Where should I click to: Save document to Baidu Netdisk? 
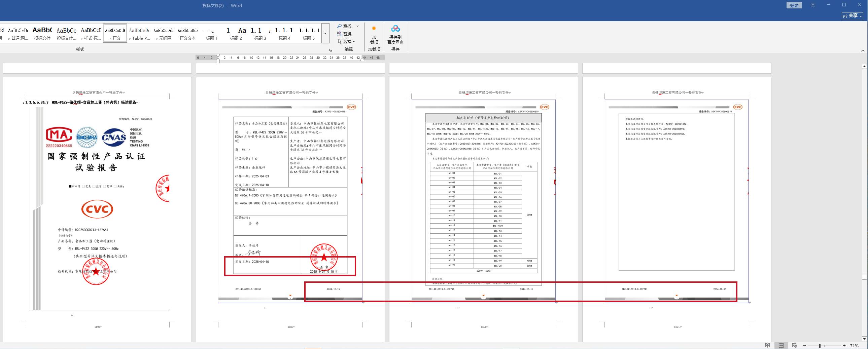click(395, 35)
